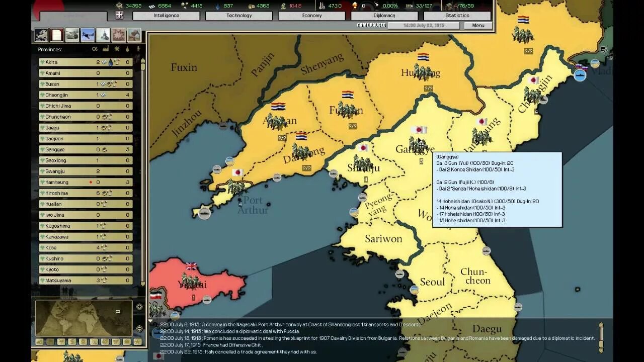Select Daegu province row
Image resolution: width=644 pixels, height=362 pixels.
tap(86, 128)
